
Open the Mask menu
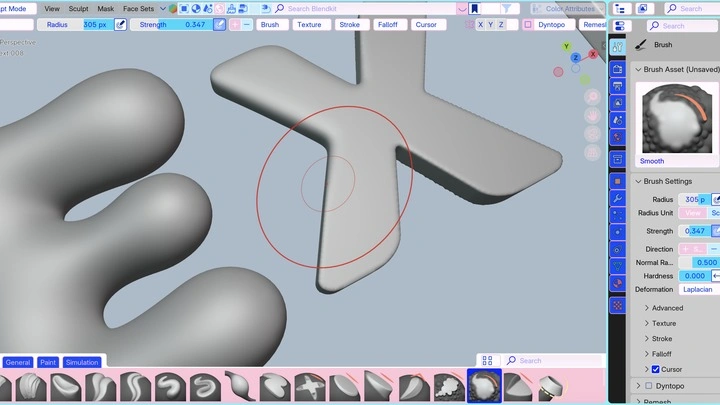pos(106,8)
